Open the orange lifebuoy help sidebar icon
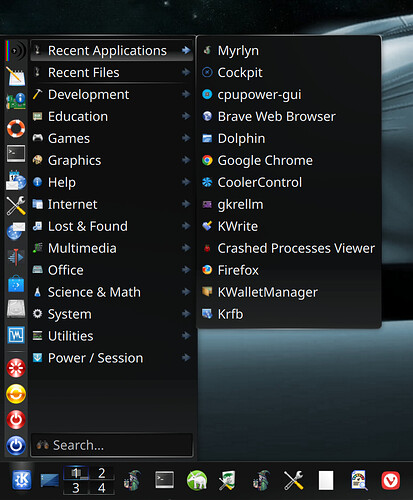413x500 pixels. pos(16,128)
